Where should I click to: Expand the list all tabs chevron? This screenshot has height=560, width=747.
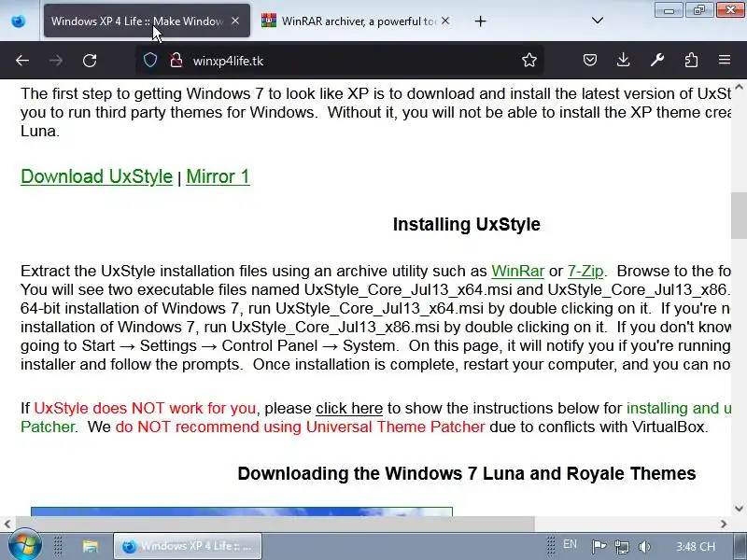tap(598, 21)
